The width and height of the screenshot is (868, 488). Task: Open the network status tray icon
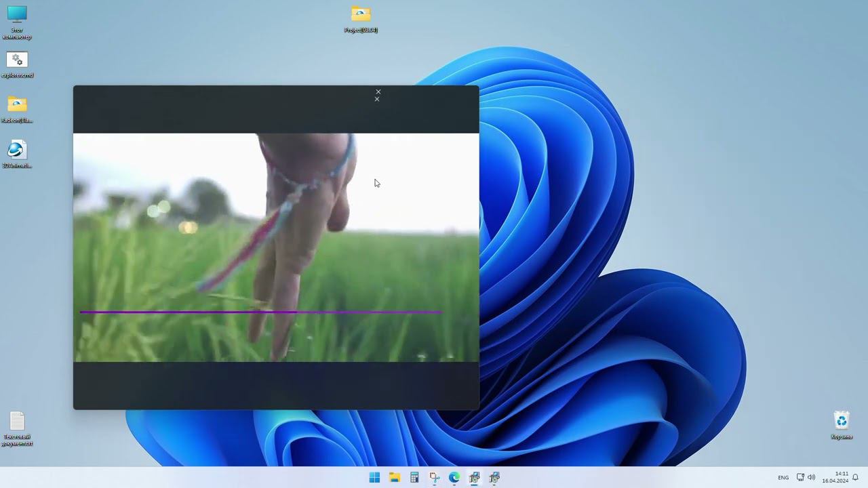[x=800, y=477]
